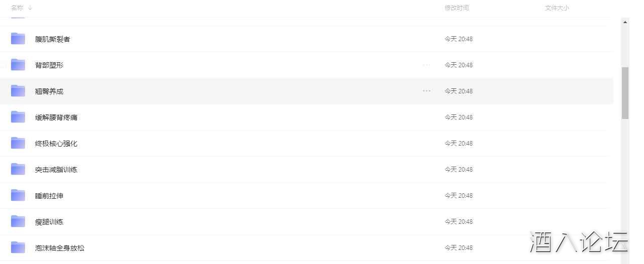Open the 瘦腿训练 folder icon

[x=18, y=221]
